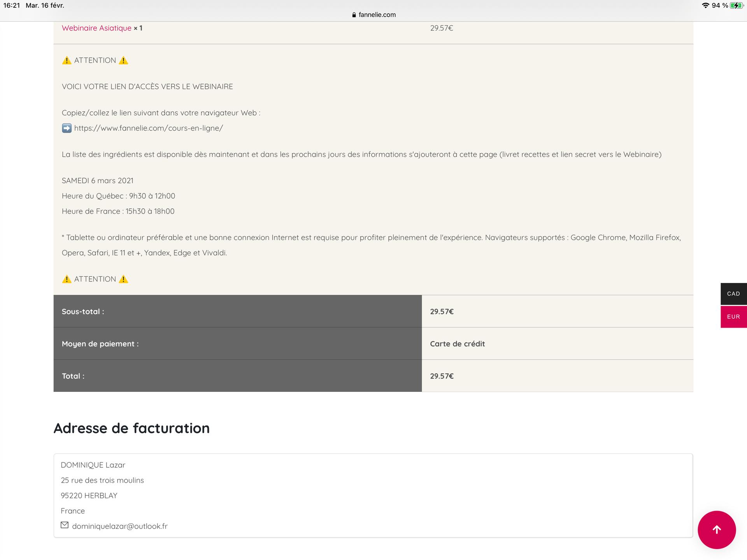
Task: Click the Total amount 29.57€
Action: [442, 376]
